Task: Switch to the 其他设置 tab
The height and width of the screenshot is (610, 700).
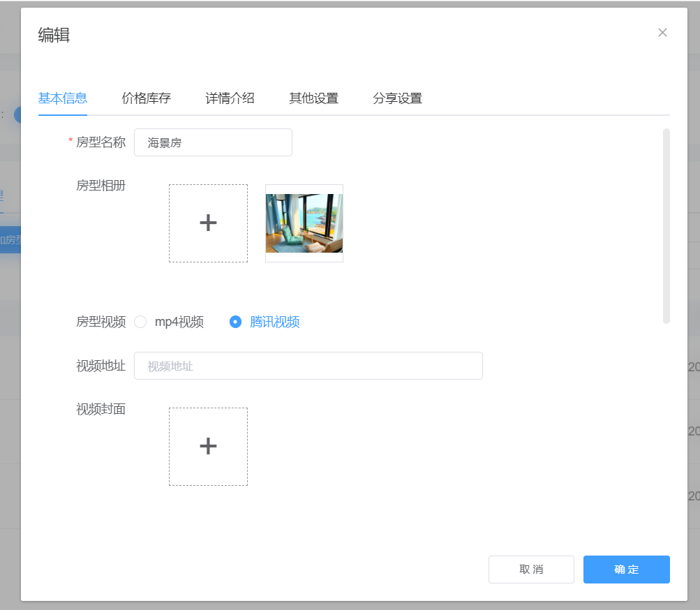Action: (314, 98)
